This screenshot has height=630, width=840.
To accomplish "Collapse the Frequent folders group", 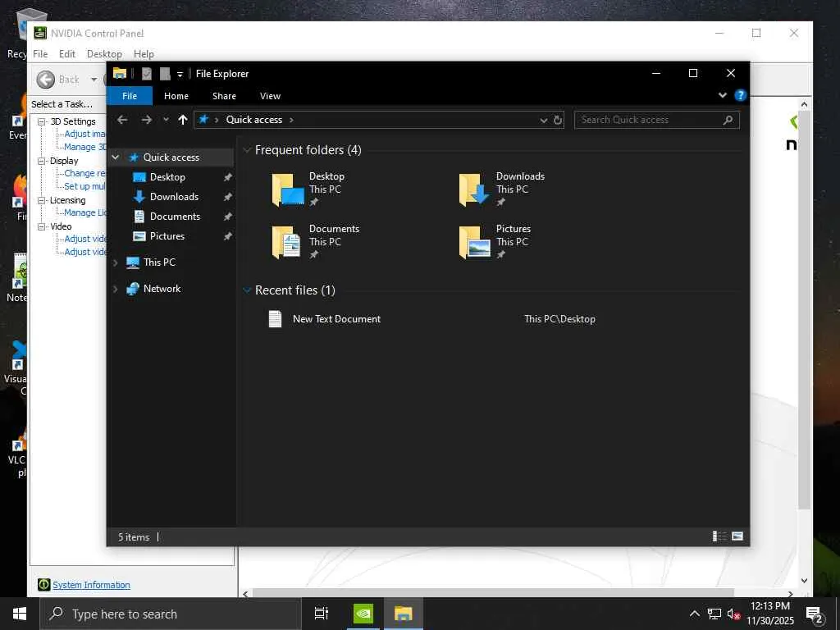I will point(247,150).
